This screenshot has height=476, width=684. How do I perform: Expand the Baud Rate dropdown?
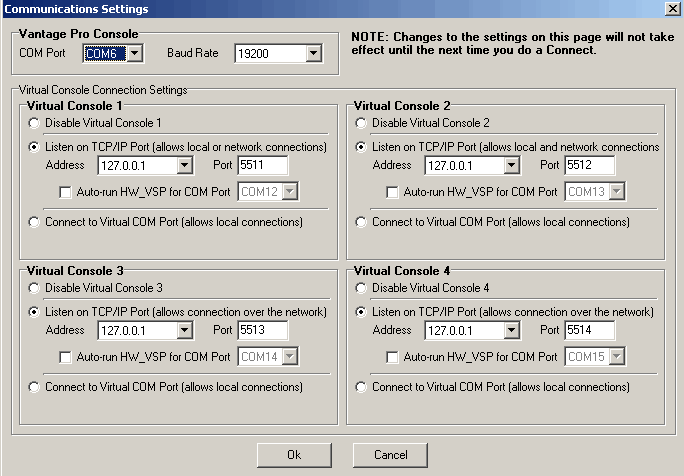pos(313,52)
